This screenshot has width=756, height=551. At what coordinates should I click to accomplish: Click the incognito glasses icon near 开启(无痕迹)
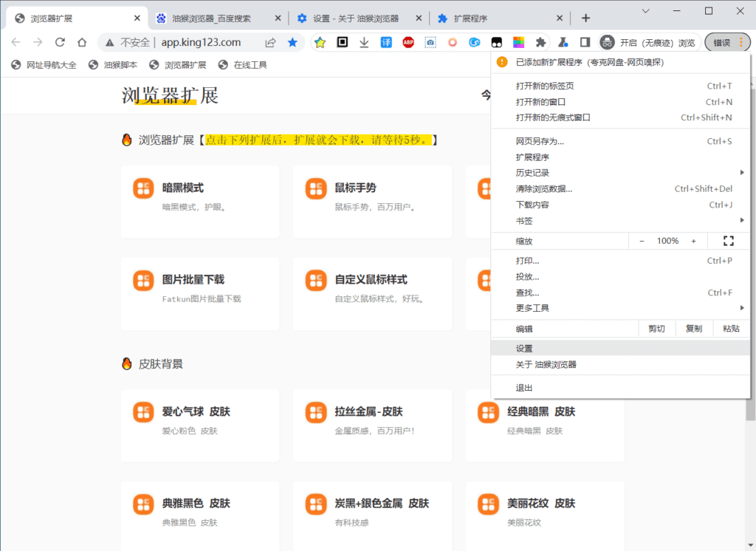(x=608, y=43)
